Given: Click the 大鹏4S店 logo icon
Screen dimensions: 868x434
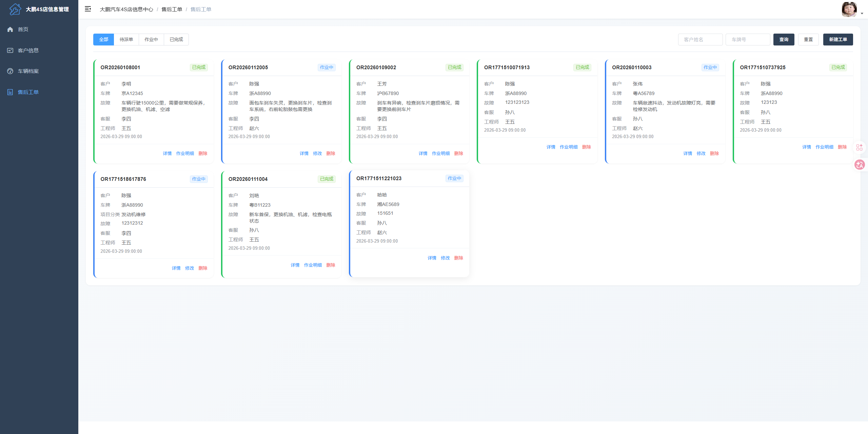Looking at the screenshot, I should (x=15, y=9).
